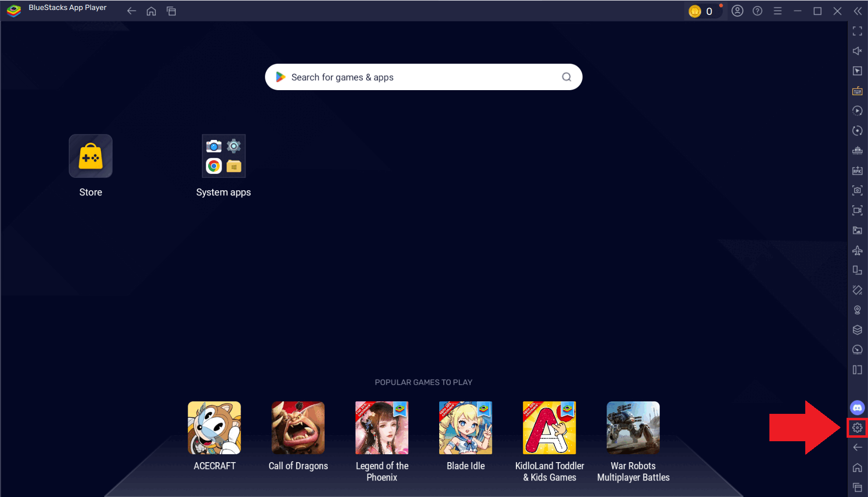Click the sidebar back arrow

click(857, 448)
